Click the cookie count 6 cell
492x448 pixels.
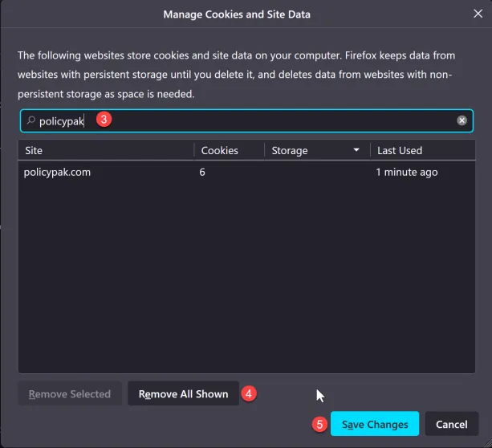203,172
